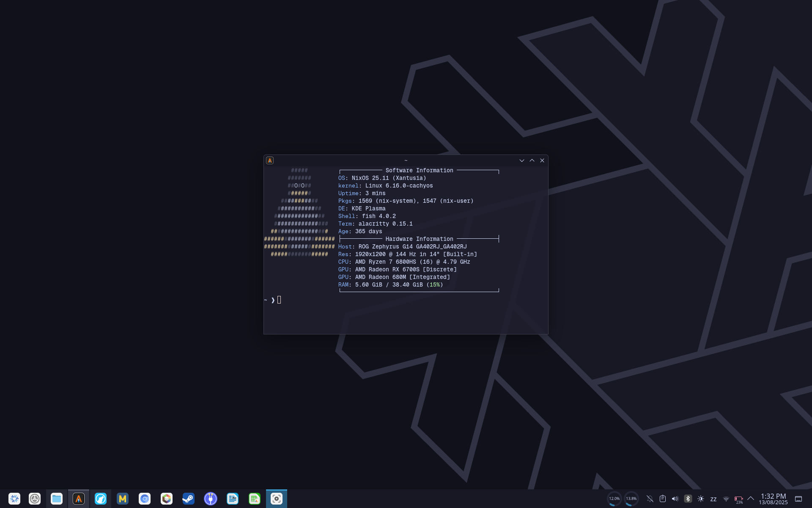Expand hidden system tray icons arrow
This screenshot has height=508, width=812.
[x=751, y=499]
